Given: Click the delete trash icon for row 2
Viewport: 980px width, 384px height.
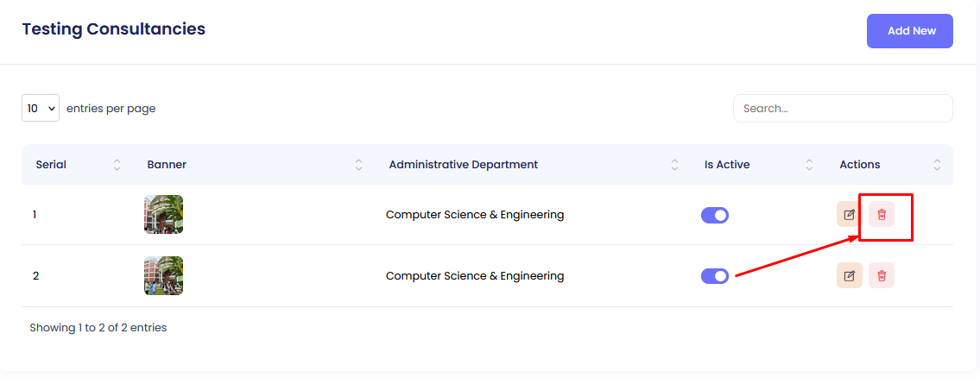Looking at the screenshot, I should pos(882,276).
